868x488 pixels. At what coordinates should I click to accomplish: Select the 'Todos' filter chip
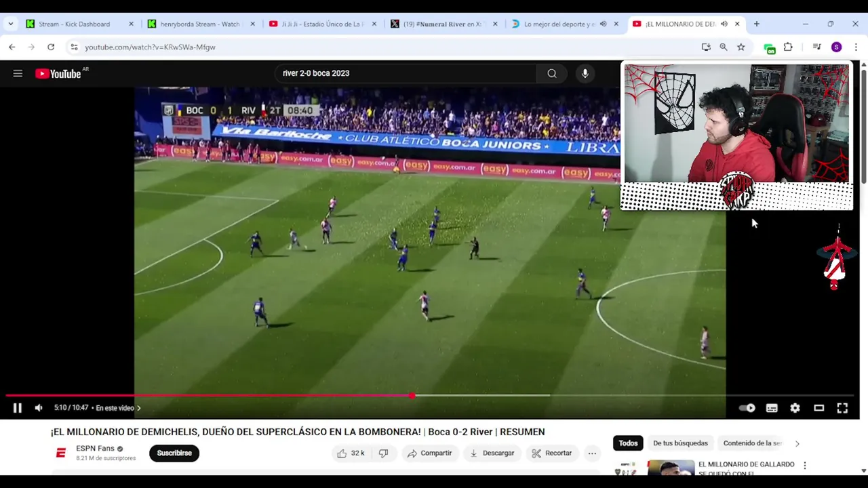tap(628, 443)
